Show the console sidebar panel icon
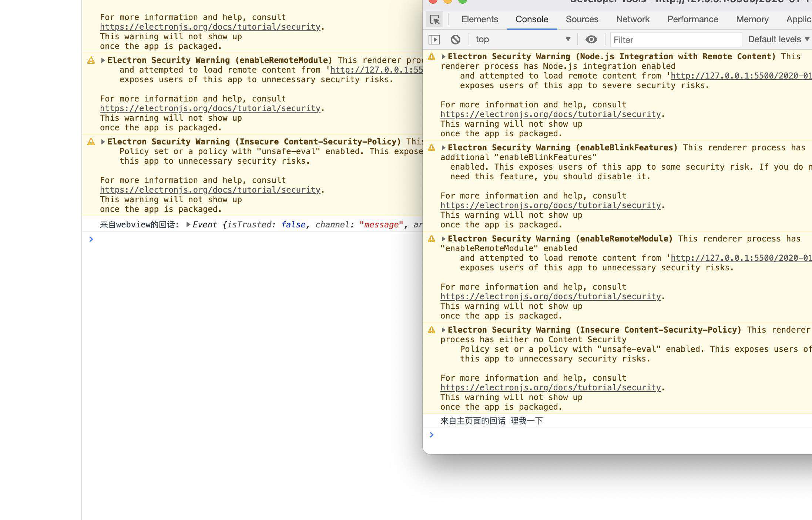Viewport: 812px width, 520px height. [x=434, y=39]
